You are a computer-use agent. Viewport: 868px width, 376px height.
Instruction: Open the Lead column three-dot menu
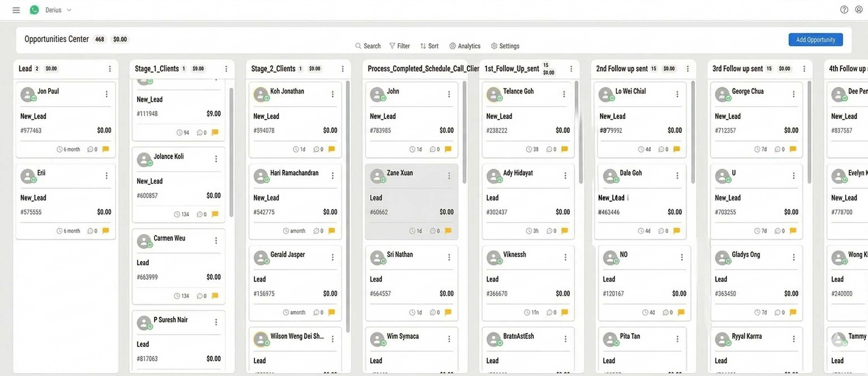(110, 69)
